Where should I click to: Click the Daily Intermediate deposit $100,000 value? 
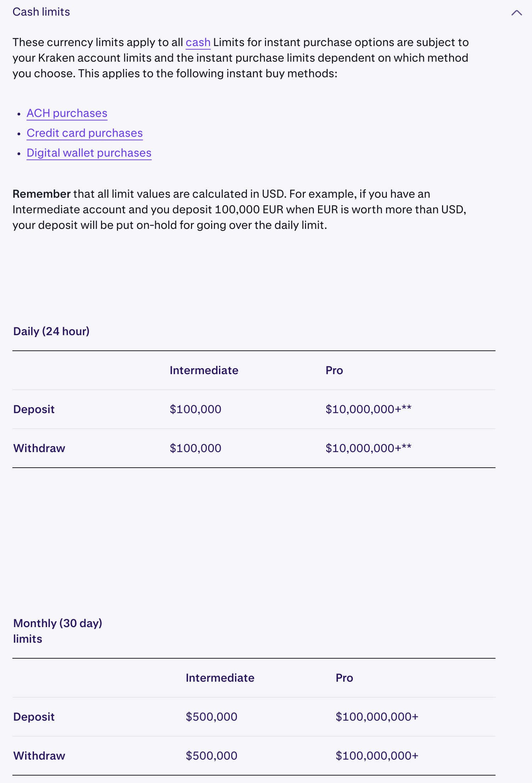[195, 409]
